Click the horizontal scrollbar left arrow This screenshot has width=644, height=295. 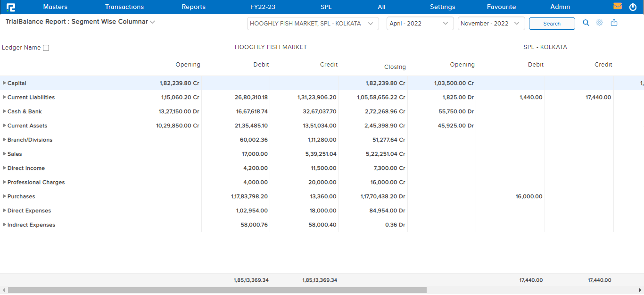click(4, 290)
